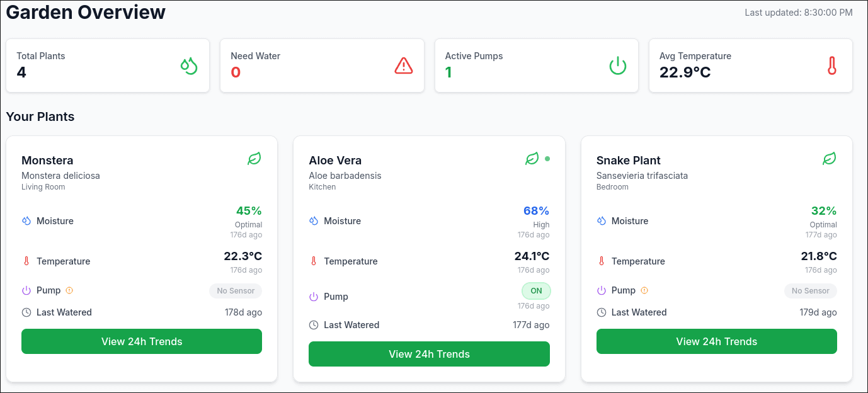Image resolution: width=868 pixels, height=393 pixels.
Task: Show 24h Trends for Snake Plant
Action: click(716, 341)
